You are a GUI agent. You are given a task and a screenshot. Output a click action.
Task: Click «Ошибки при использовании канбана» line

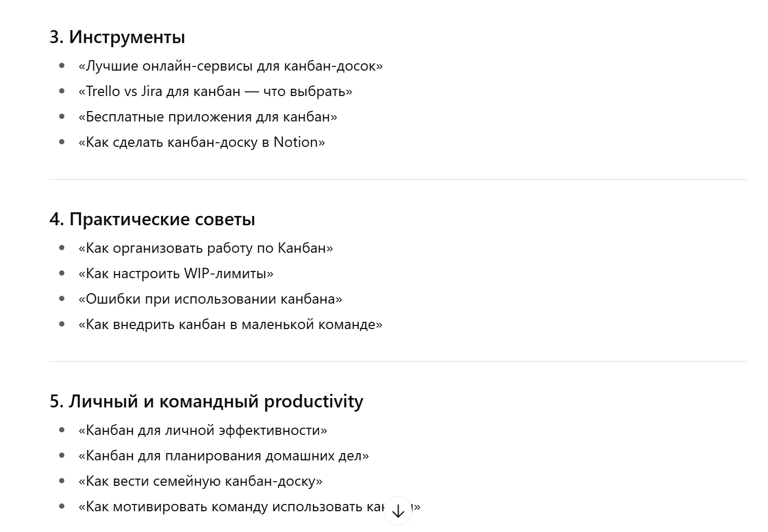210,299
